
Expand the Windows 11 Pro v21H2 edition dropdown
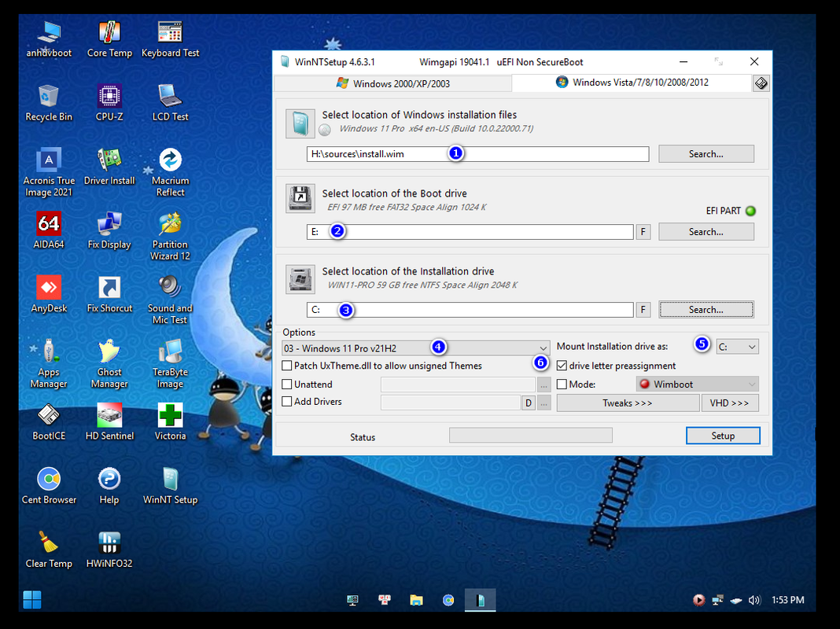(x=416, y=348)
